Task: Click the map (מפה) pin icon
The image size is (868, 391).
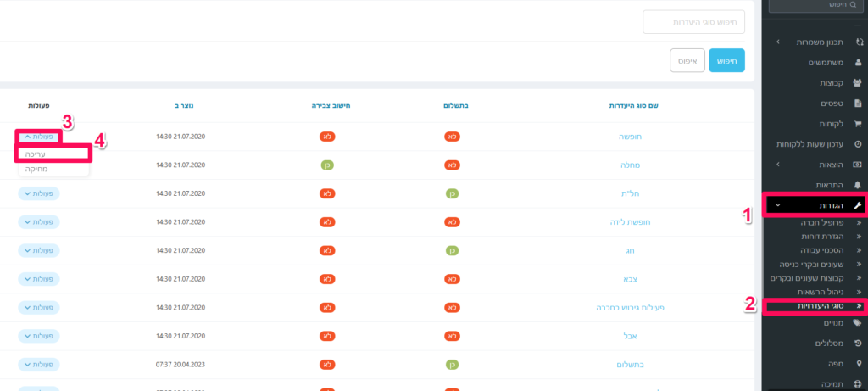Action: point(858,364)
